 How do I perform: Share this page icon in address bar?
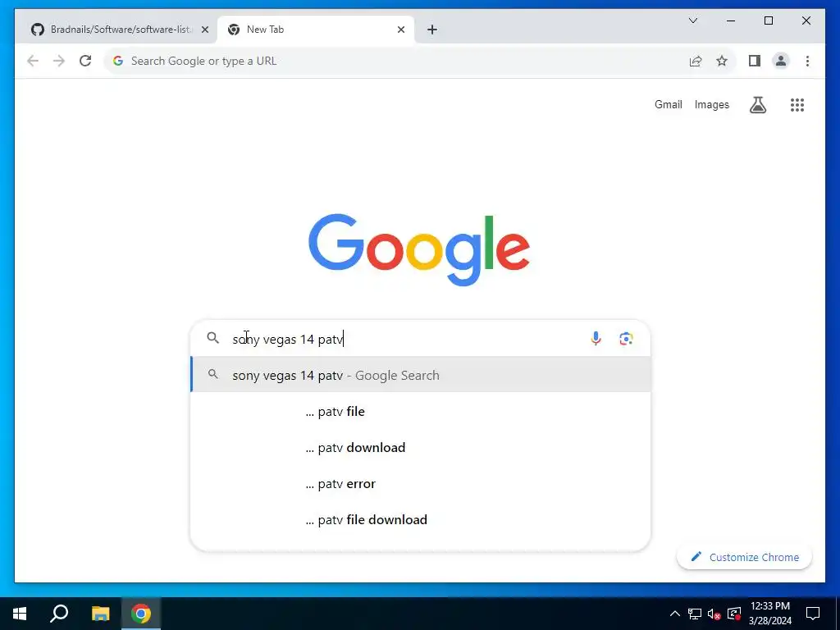click(x=696, y=61)
